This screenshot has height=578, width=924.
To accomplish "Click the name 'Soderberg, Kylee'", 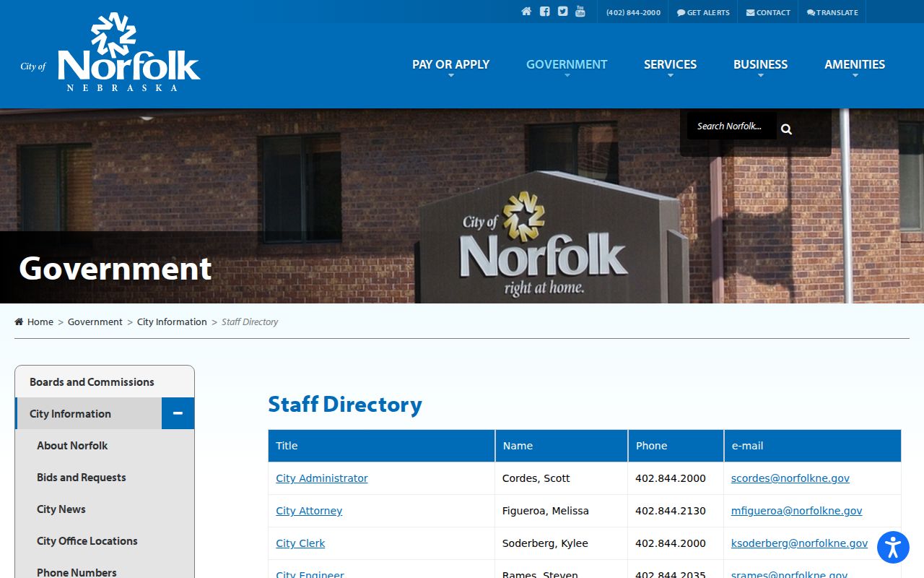I will [545, 543].
